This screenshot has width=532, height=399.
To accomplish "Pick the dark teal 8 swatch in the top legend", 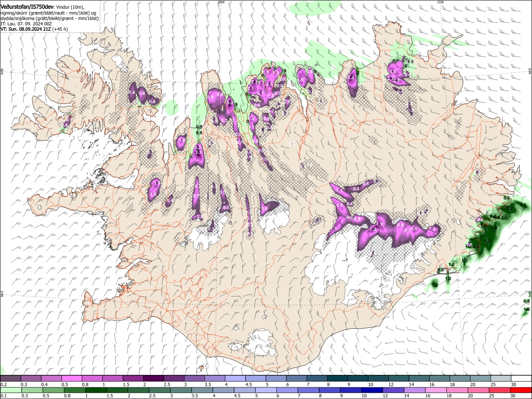I will 337,378.
